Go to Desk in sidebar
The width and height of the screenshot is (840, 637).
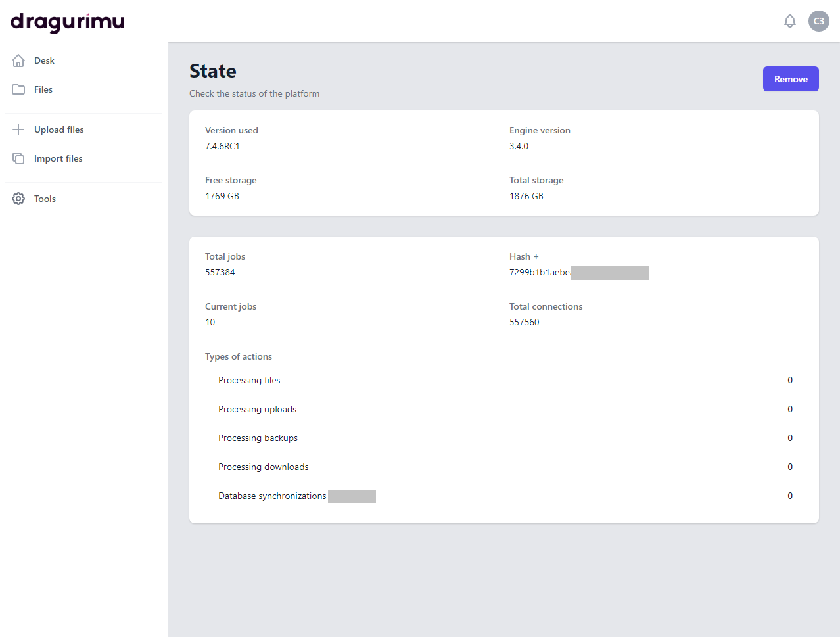[45, 60]
